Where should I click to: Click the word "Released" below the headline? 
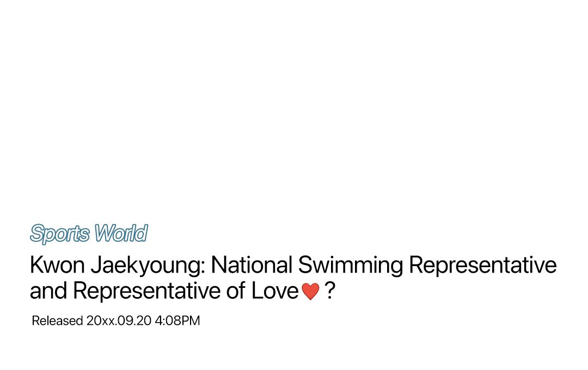[57, 321]
